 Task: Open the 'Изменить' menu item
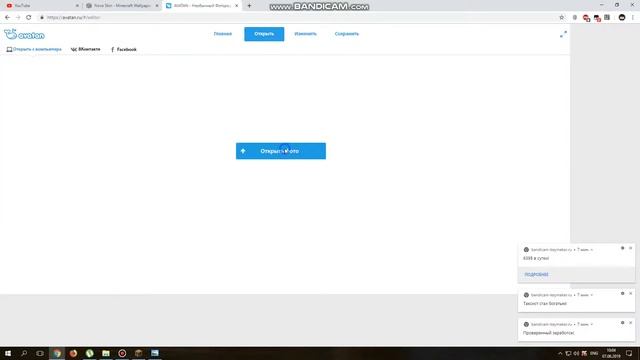[x=305, y=34]
